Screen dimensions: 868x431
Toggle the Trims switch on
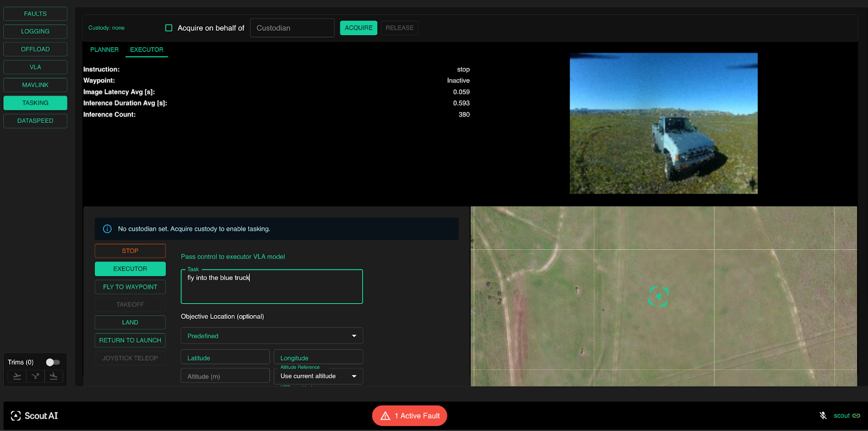pyautogui.click(x=53, y=362)
